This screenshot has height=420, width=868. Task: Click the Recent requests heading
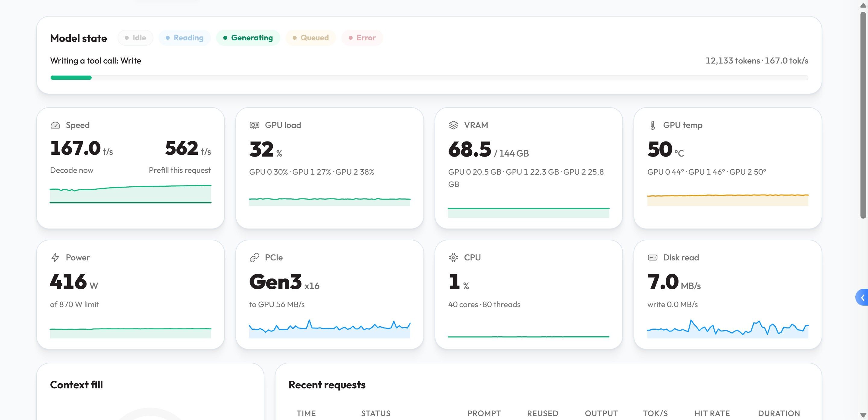(x=327, y=385)
